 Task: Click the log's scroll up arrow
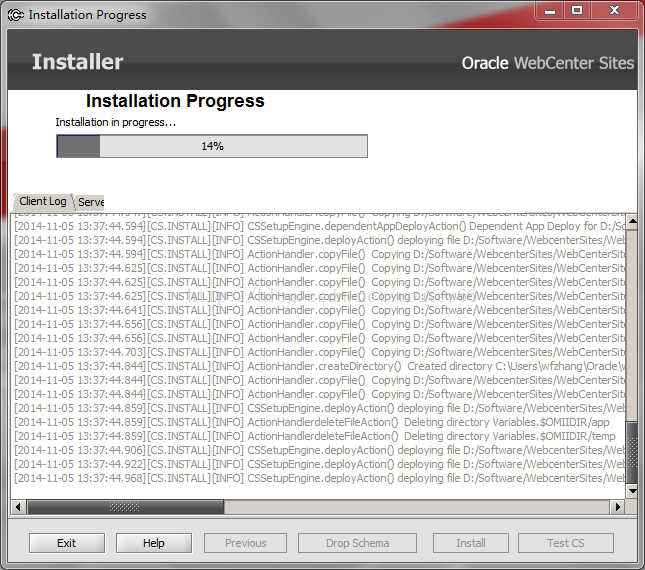[632, 222]
